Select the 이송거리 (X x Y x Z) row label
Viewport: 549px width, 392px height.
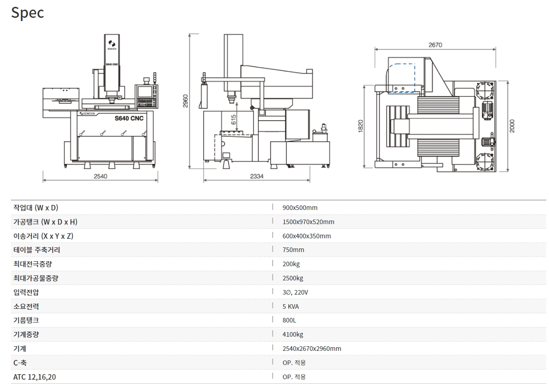pyautogui.click(x=43, y=236)
